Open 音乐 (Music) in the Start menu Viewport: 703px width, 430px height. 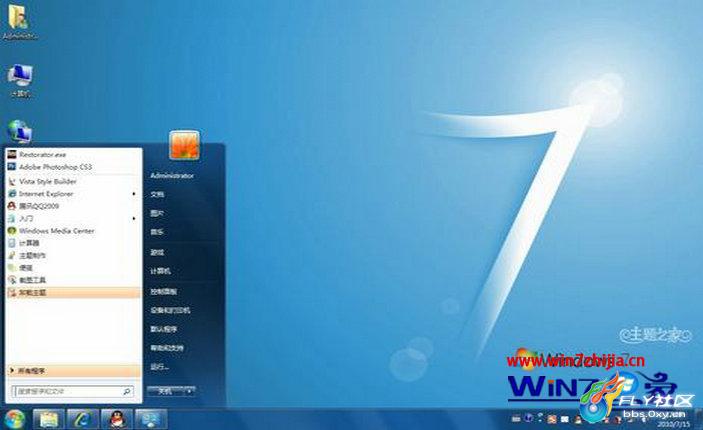click(x=157, y=232)
